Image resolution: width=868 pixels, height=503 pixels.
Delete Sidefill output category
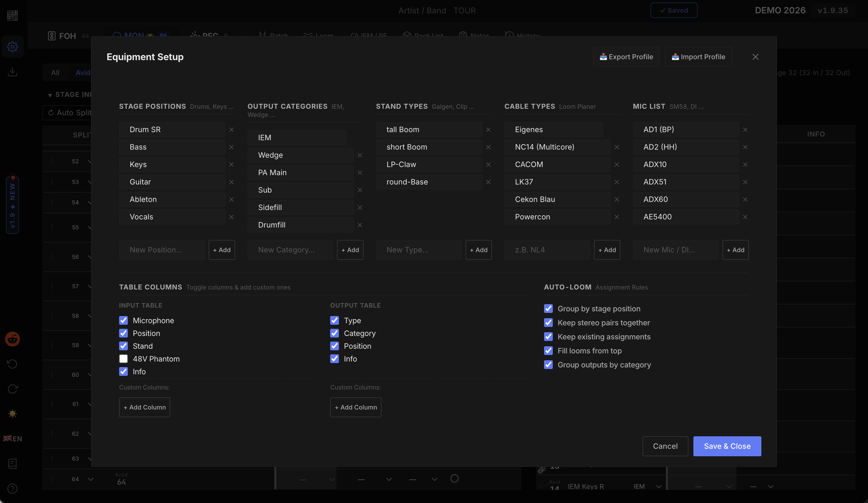[x=360, y=208]
